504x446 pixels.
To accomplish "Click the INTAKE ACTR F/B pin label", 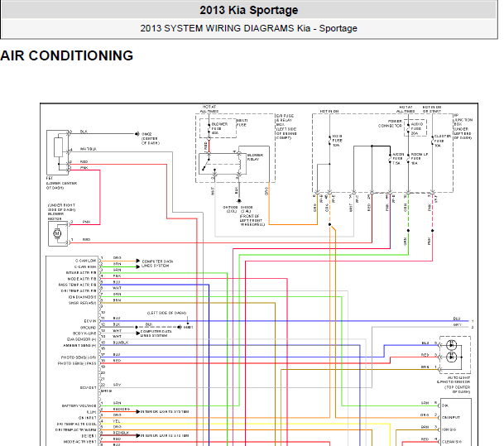I will click(x=81, y=272).
